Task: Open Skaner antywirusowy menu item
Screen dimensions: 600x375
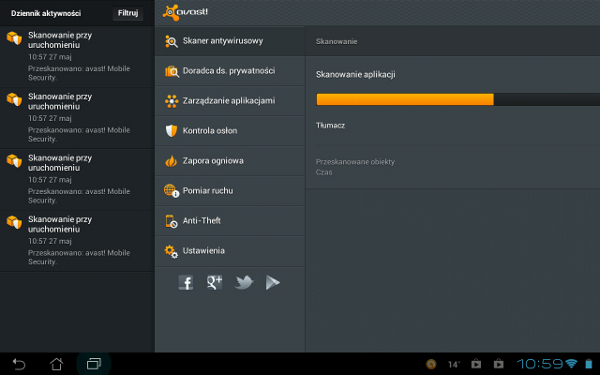Action: pyautogui.click(x=230, y=41)
